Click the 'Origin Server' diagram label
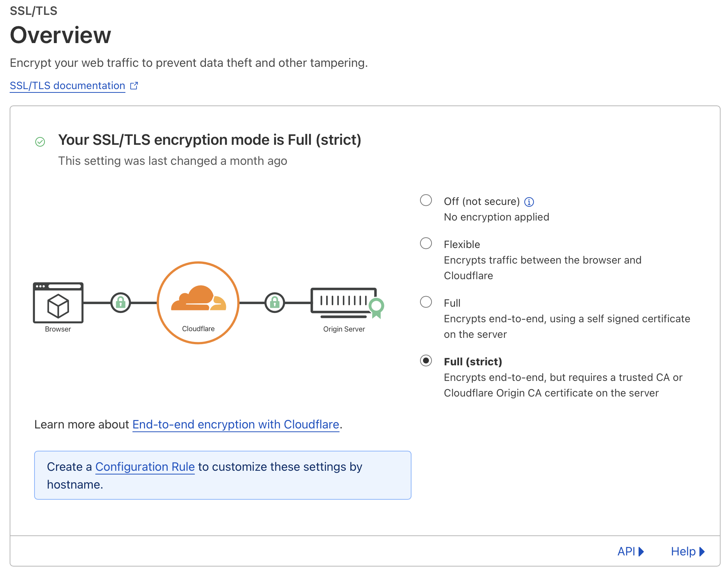 click(344, 329)
